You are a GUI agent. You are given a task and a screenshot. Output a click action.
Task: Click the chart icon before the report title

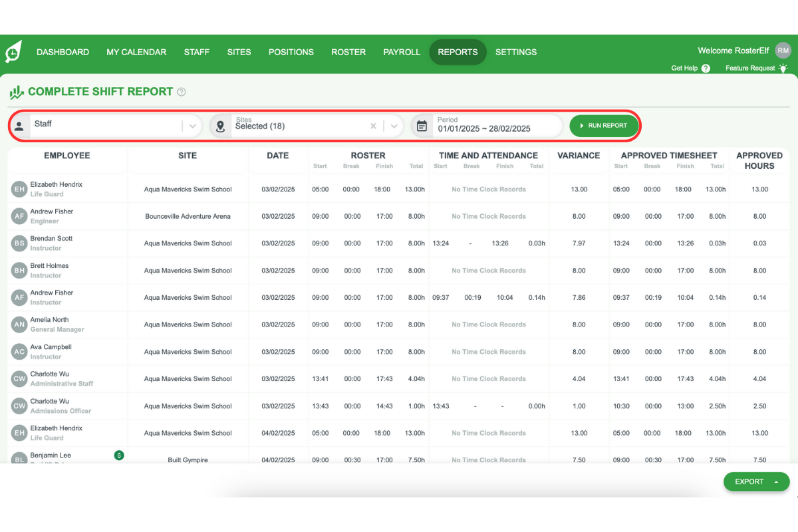click(15, 90)
